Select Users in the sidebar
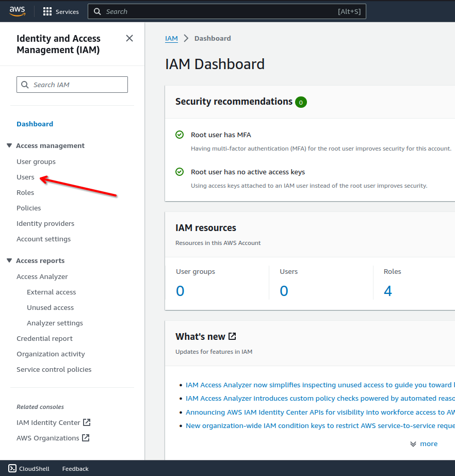The width and height of the screenshot is (455, 476). 25,177
